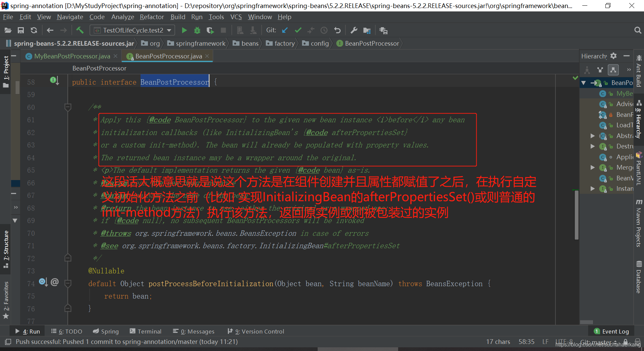Screen dimensions: 644x351
Task: Close the MyBeanPostProcessor.java tab
Action: point(115,56)
